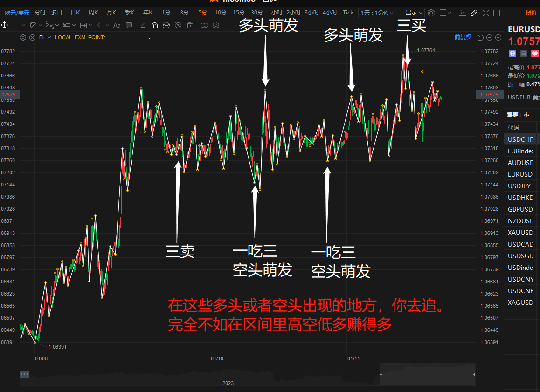This screenshot has height=392, width=540.
Task: Expand wave tool options arrow
Action: [x=57, y=25]
